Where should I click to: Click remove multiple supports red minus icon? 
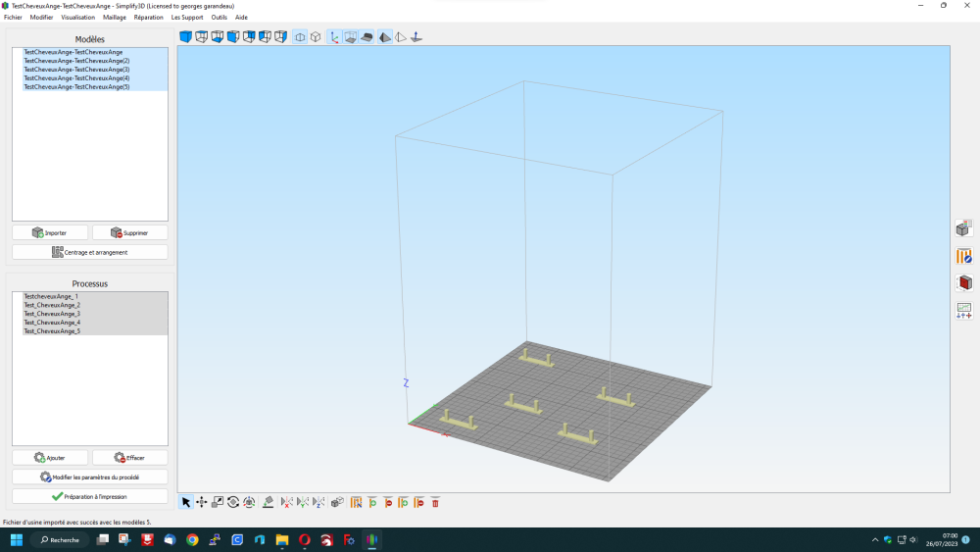coord(418,502)
